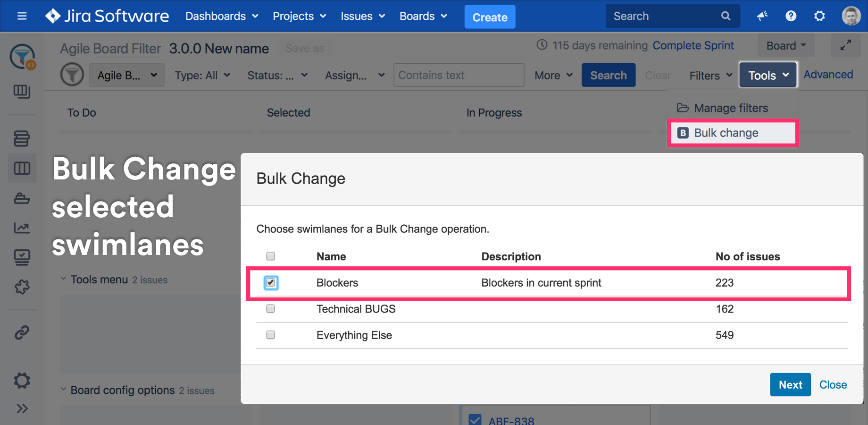Click the Next button in Bulk Change dialog
The height and width of the screenshot is (425, 868).
point(790,384)
